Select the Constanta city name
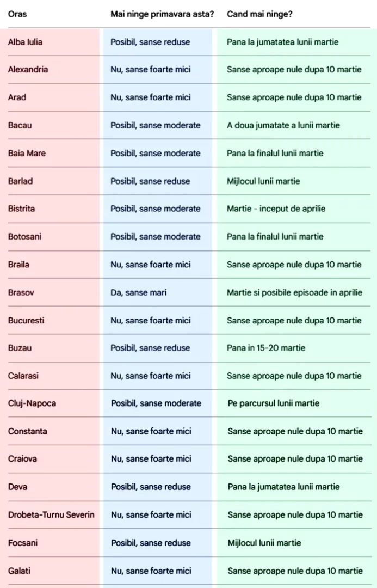This screenshot has width=377, height=588. click(28, 431)
